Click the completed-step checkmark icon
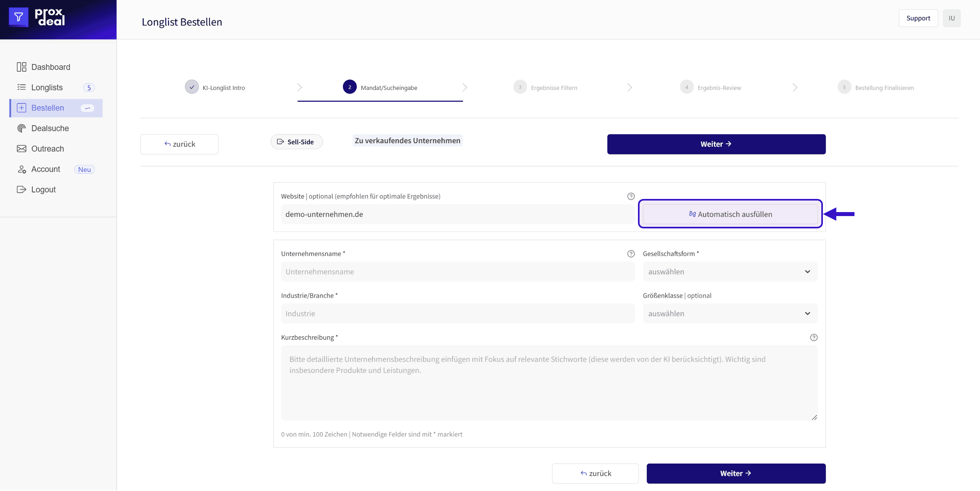This screenshot has height=491, width=980. [x=192, y=87]
